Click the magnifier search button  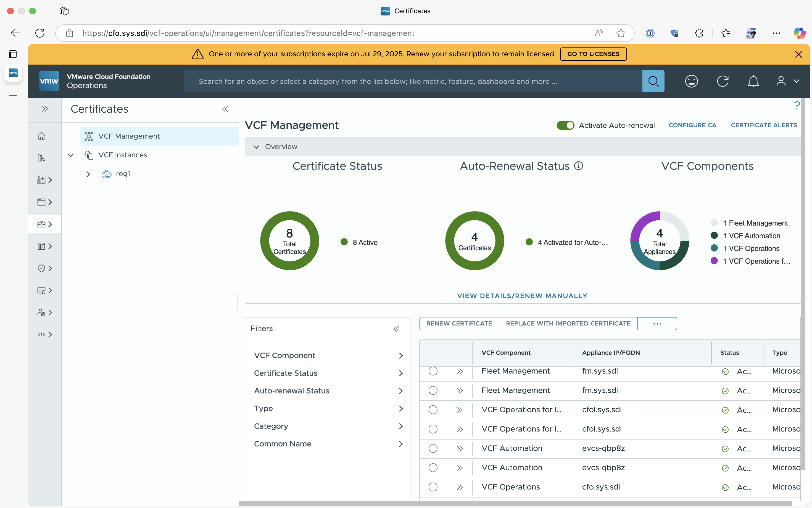653,81
